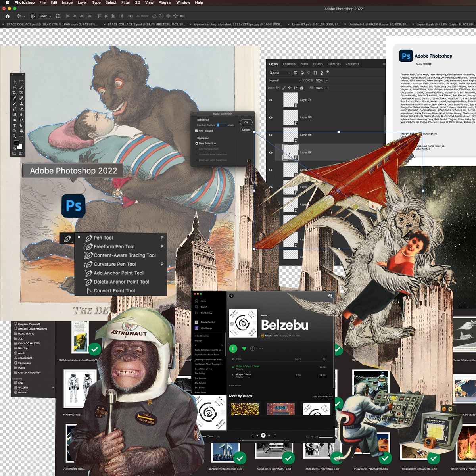Click the Spotify volume slider

coord(326,437)
